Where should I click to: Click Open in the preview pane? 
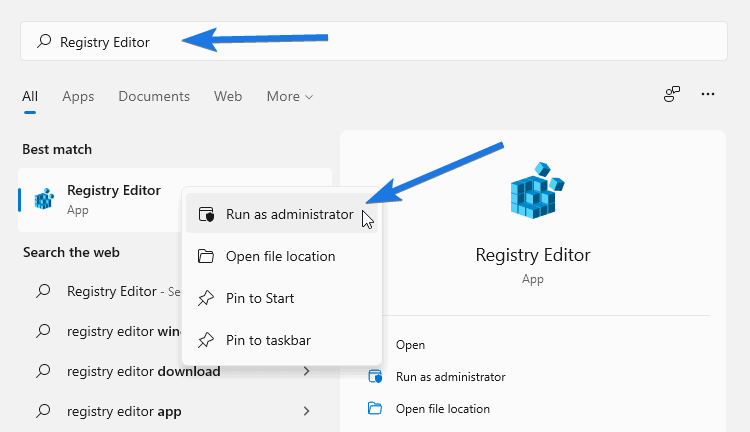pos(410,345)
